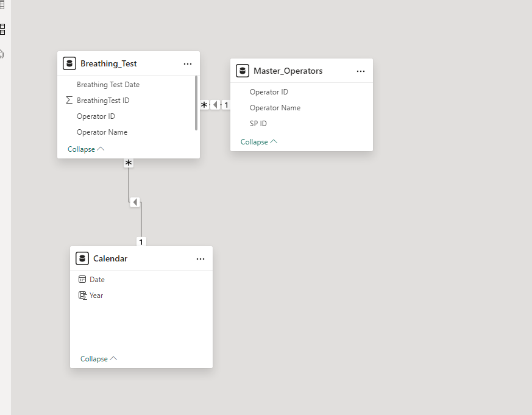This screenshot has height=415, width=532.
Task: Click the Master_Operators table title
Action: tap(288, 71)
